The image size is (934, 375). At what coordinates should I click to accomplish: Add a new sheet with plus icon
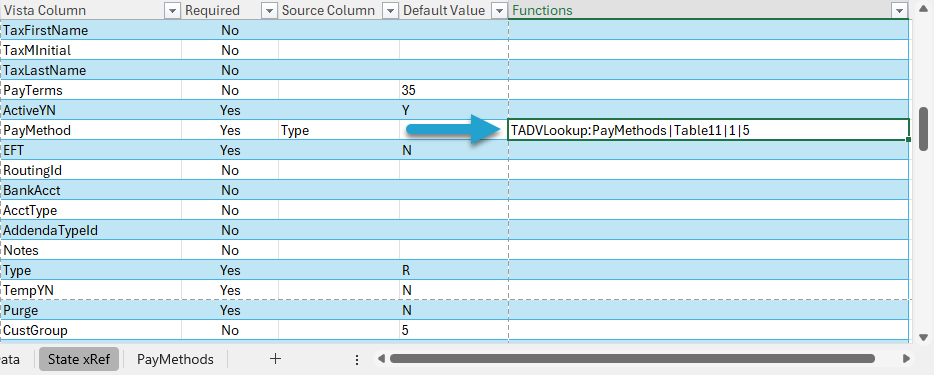click(x=275, y=359)
